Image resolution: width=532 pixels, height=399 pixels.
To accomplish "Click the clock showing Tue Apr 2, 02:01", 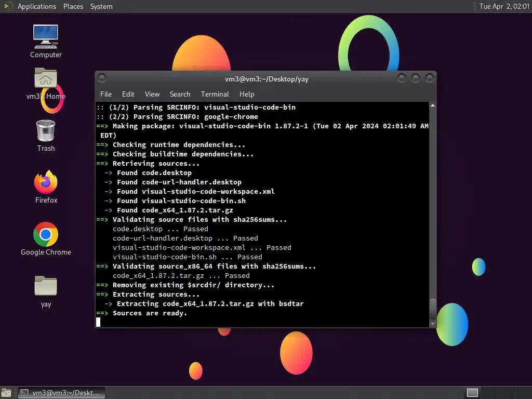I will tap(504, 6).
